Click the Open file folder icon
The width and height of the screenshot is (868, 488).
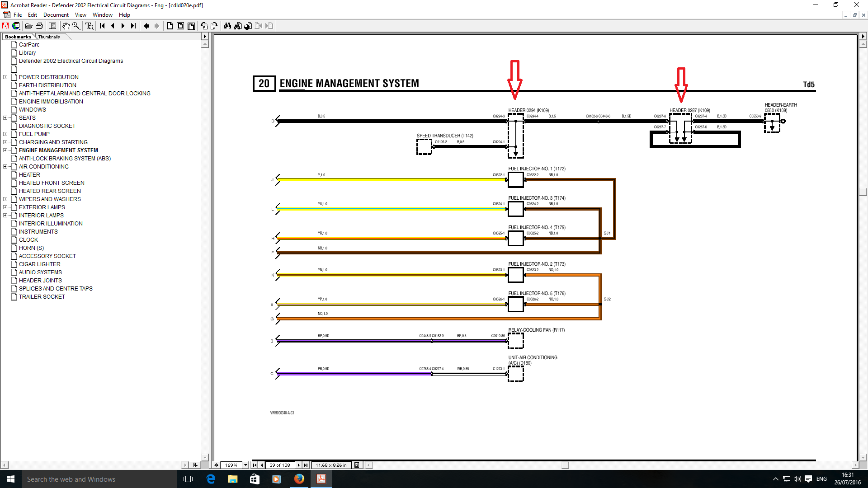point(28,26)
